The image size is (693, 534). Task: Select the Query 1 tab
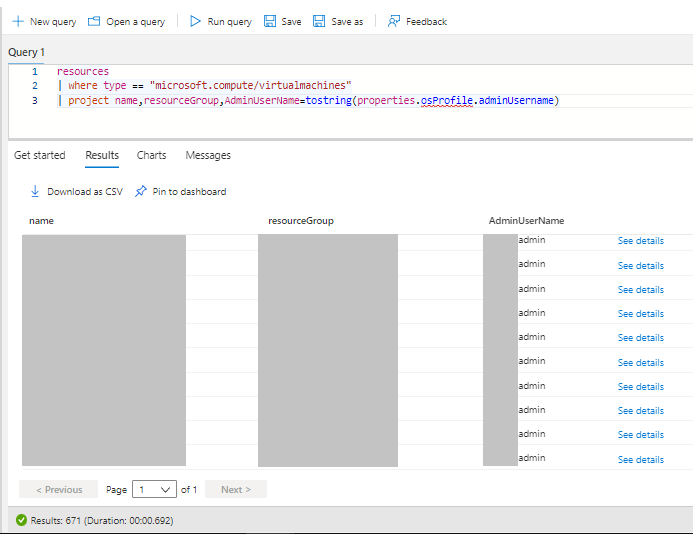27,52
